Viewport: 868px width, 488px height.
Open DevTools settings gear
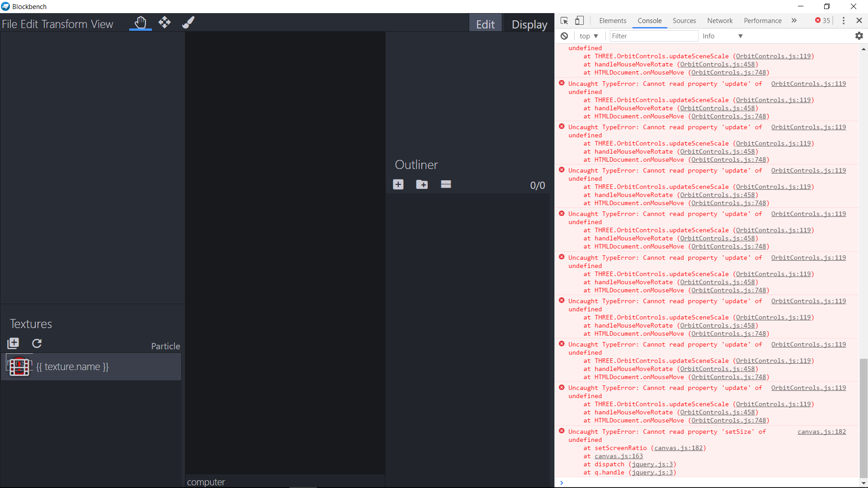tap(859, 36)
